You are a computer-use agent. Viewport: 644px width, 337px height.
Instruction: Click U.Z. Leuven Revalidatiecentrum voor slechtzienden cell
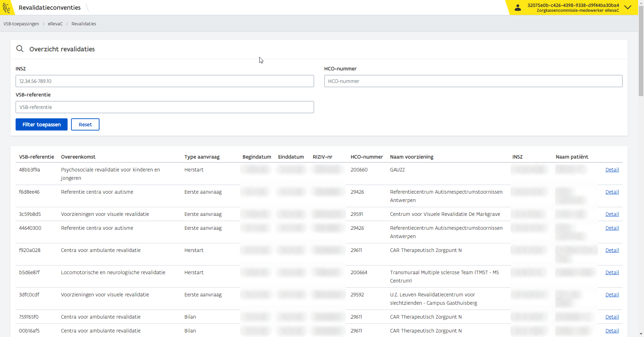(x=434, y=299)
